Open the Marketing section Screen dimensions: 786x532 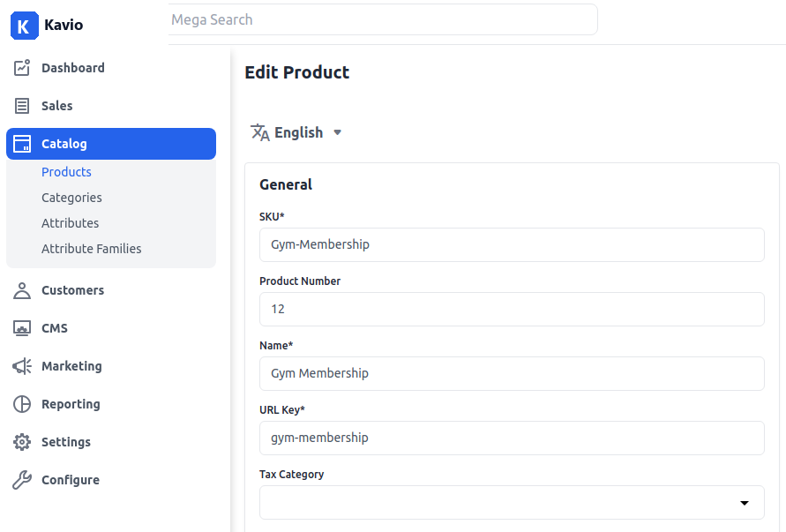coord(71,366)
